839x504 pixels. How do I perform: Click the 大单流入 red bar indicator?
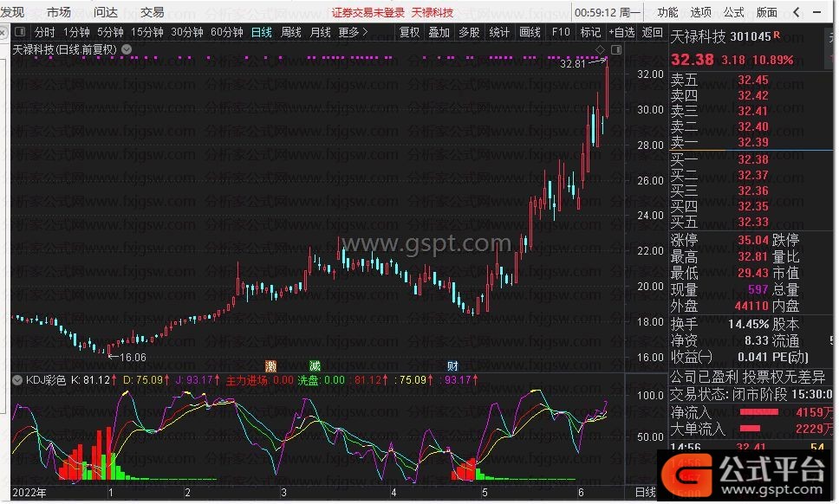pyautogui.click(x=750, y=428)
